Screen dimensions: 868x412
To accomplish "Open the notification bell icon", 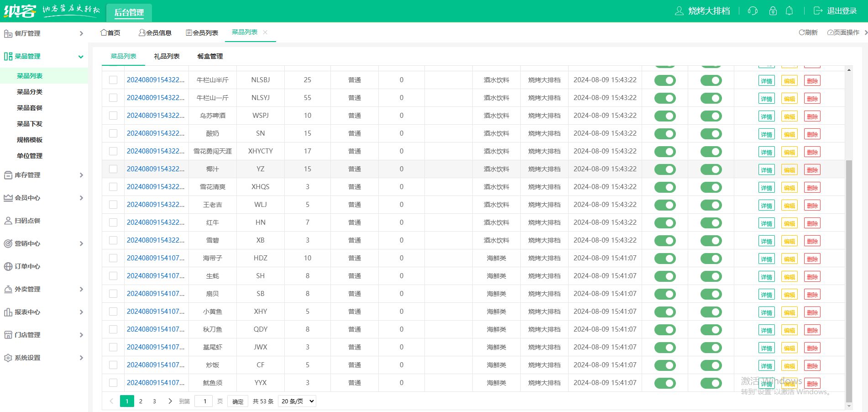I will (x=789, y=11).
